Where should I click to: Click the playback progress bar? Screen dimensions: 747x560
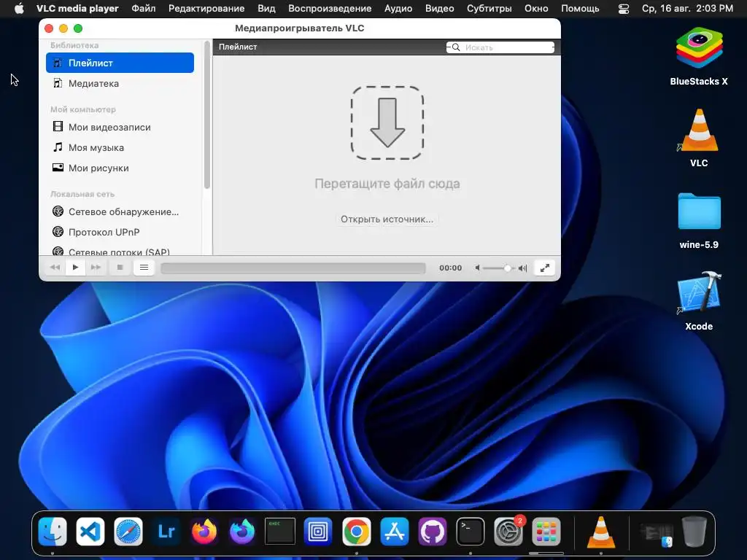pos(293,268)
